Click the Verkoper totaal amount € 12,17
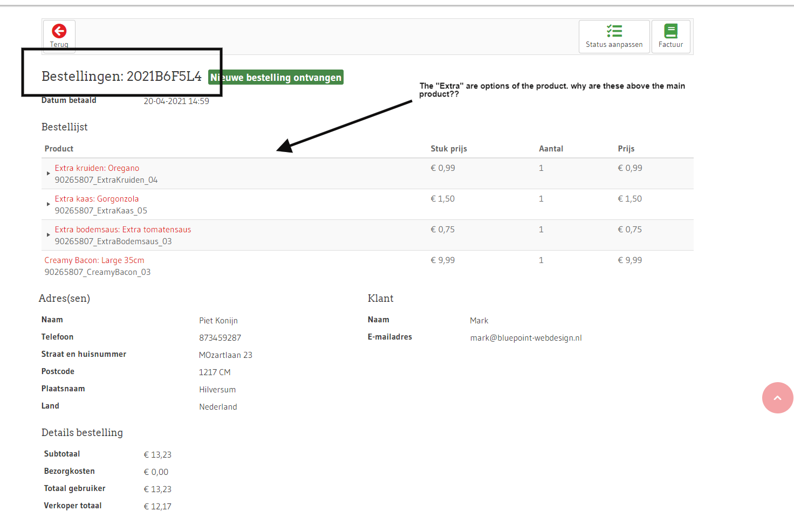Image resolution: width=794 pixels, height=532 pixels. click(158, 507)
